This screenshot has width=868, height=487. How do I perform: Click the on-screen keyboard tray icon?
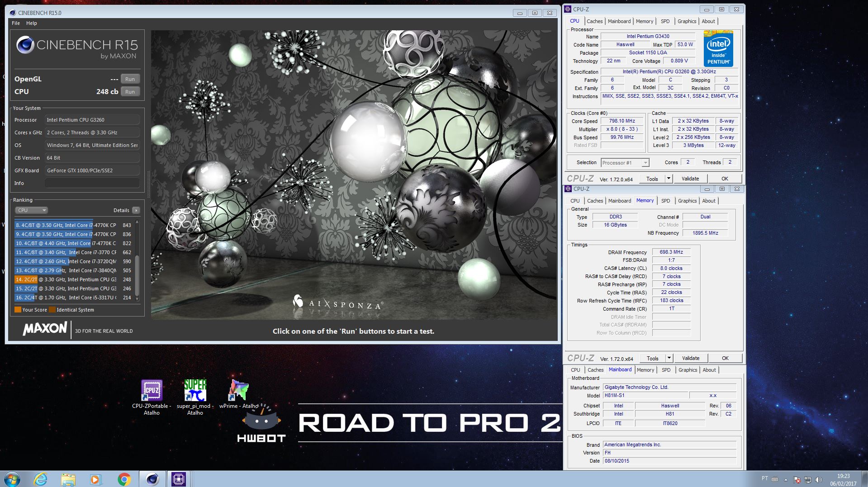tap(775, 479)
